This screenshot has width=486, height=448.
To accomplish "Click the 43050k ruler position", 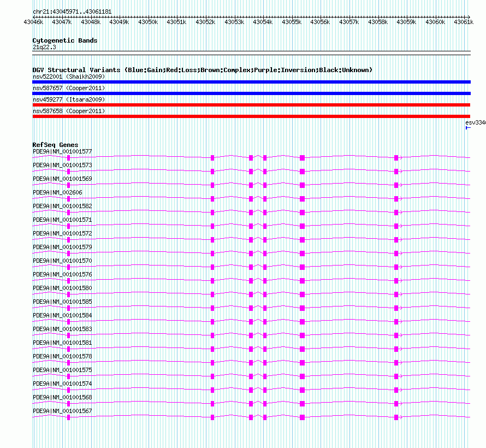I will point(148,22).
